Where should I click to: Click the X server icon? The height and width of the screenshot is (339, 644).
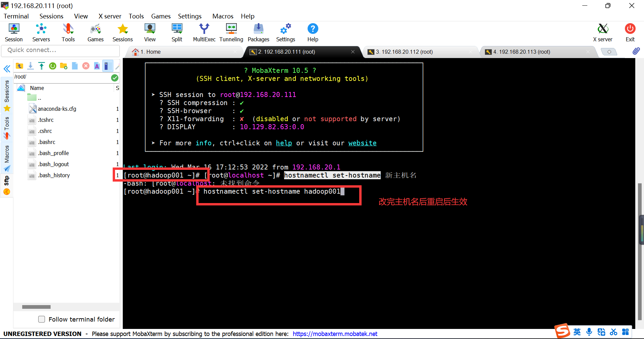(603, 33)
